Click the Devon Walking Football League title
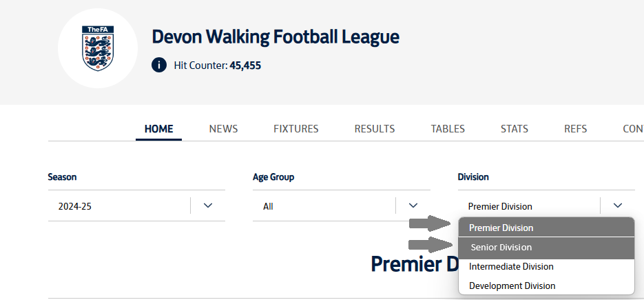 (276, 37)
